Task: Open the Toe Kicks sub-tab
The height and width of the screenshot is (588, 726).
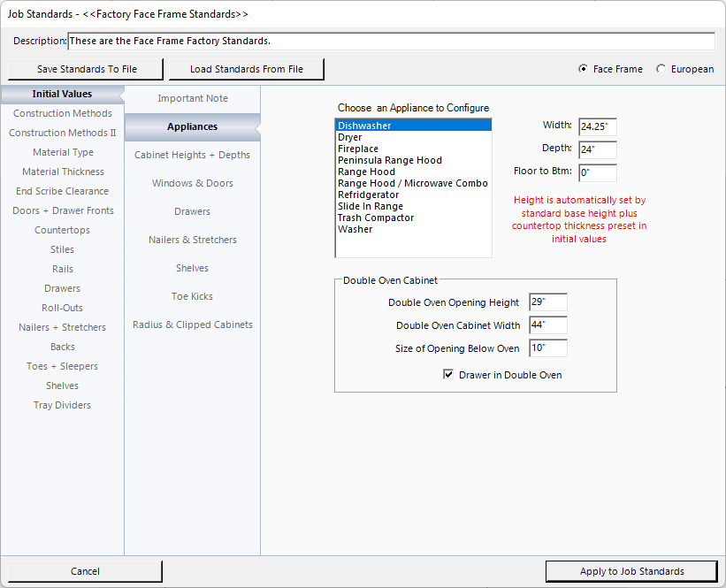Action: point(192,296)
